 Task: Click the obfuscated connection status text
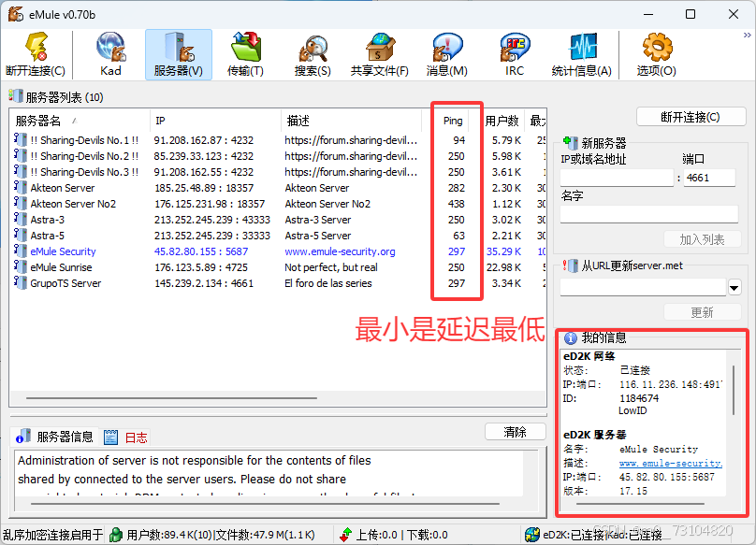coord(52,535)
